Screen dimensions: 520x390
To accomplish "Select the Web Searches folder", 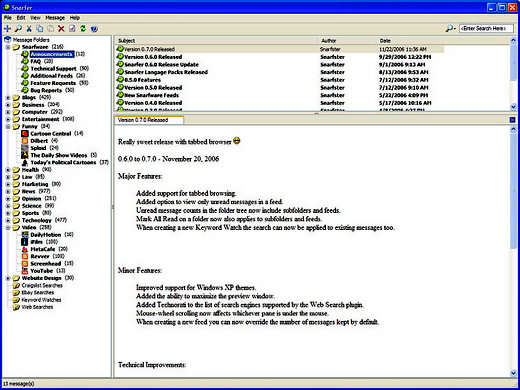I will (37, 307).
